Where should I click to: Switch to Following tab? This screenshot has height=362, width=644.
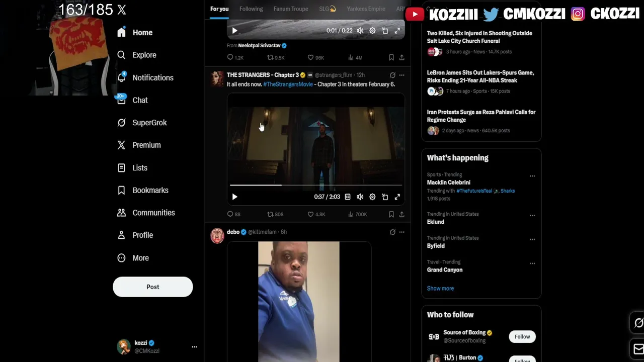coord(251,9)
